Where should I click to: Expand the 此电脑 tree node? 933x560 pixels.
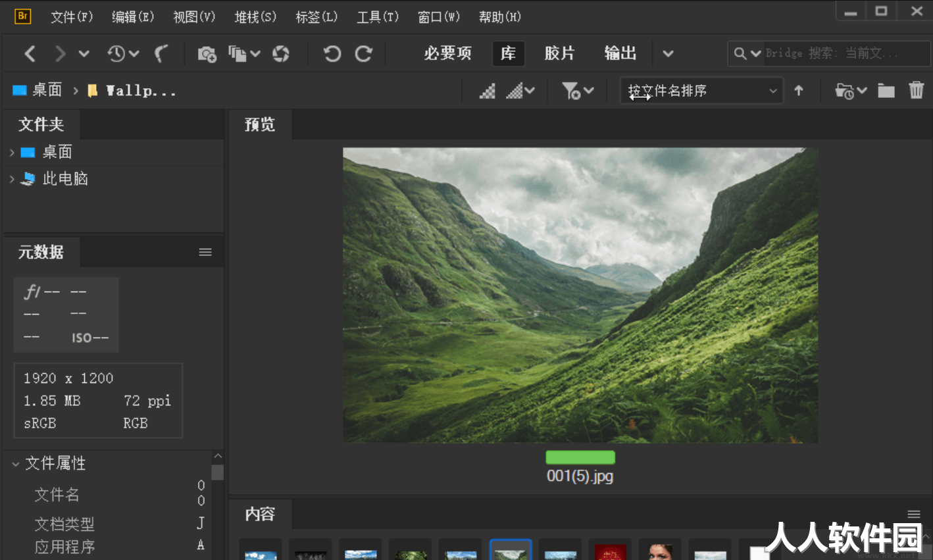(x=12, y=179)
